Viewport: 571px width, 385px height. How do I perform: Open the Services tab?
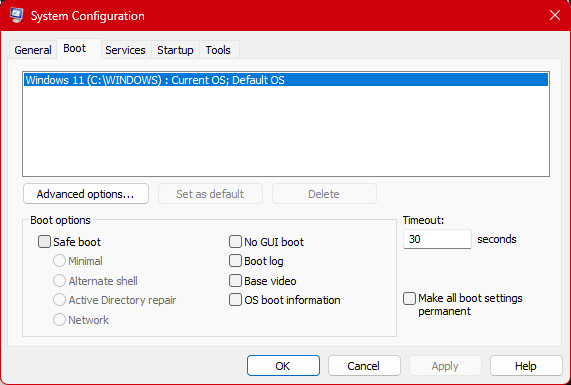coord(125,50)
